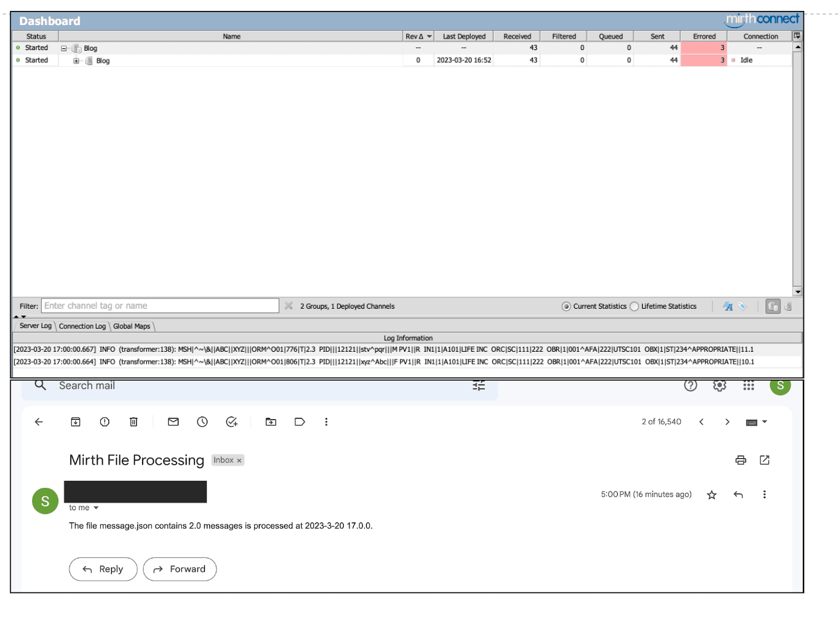This screenshot has height=629, width=840.
Task: Go to the older email arrow
Action: pyautogui.click(x=727, y=422)
